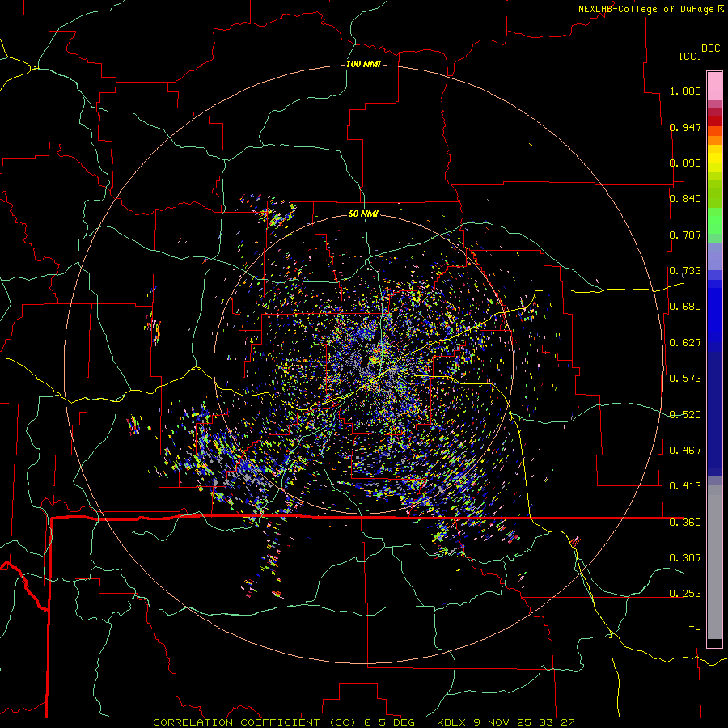Screen dimensions: 728x728
Task: Click the gray segment of the color bar
Action: (x=714, y=562)
